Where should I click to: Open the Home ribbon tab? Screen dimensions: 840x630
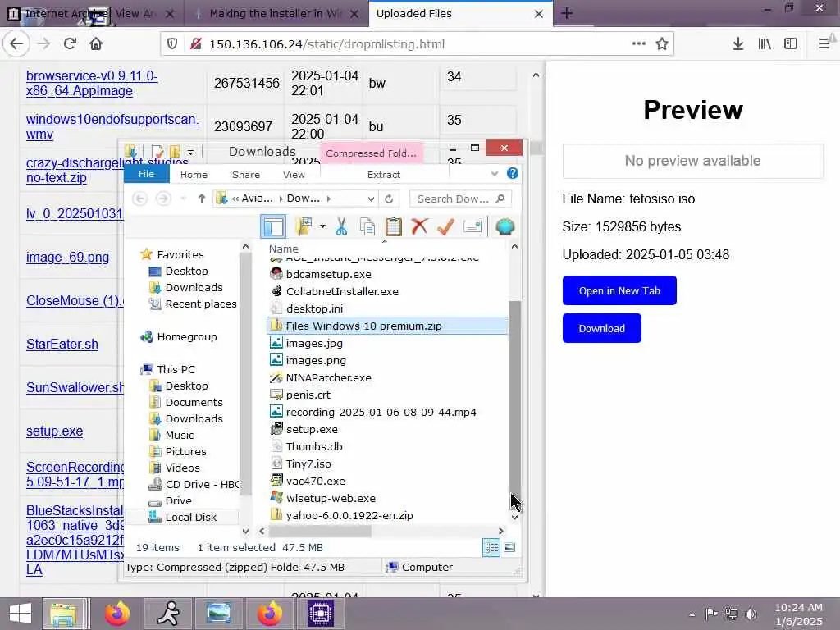click(194, 175)
